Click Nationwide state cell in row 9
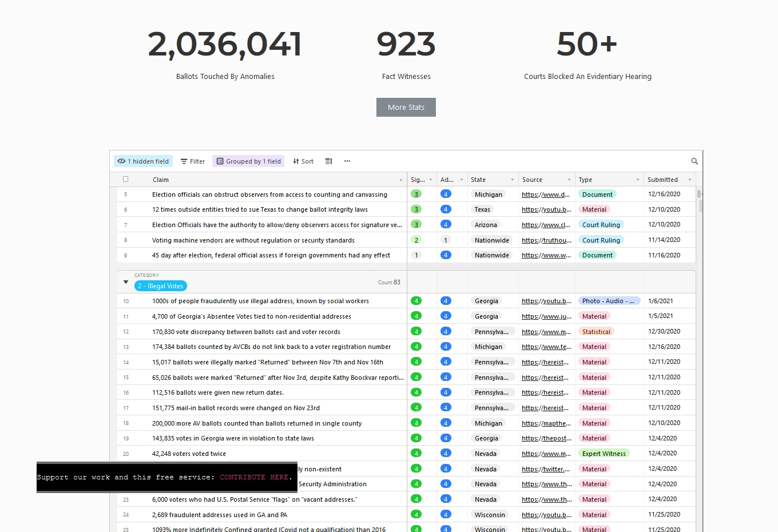778x532 pixels. pyautogui.click(x=492, y=255)
